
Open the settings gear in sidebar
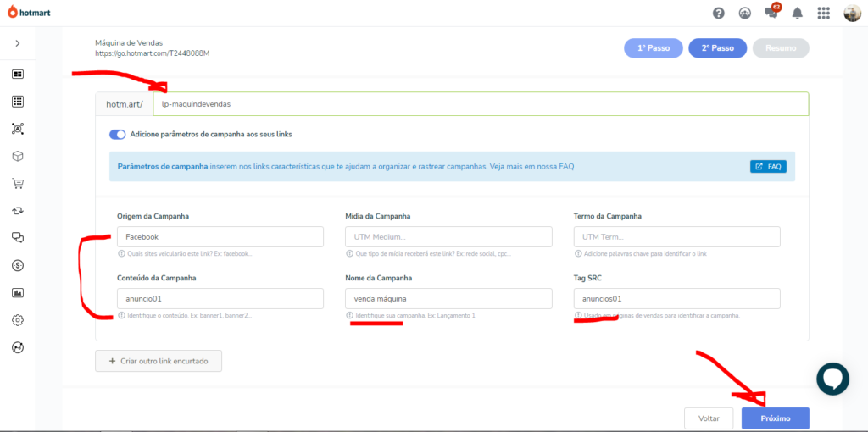[x=18, y=320]
